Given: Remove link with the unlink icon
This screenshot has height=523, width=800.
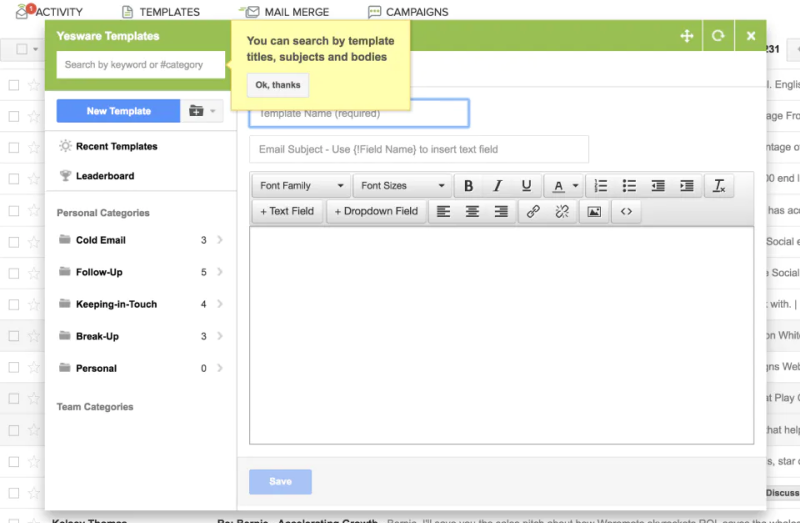Looking at the screenshot, I should click(x=562, y=211).
